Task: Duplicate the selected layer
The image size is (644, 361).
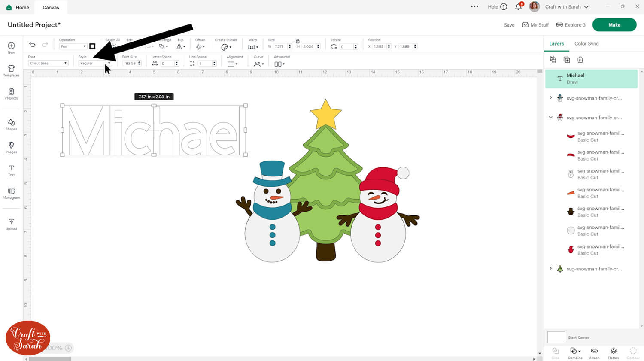Action: click(567, 60)
